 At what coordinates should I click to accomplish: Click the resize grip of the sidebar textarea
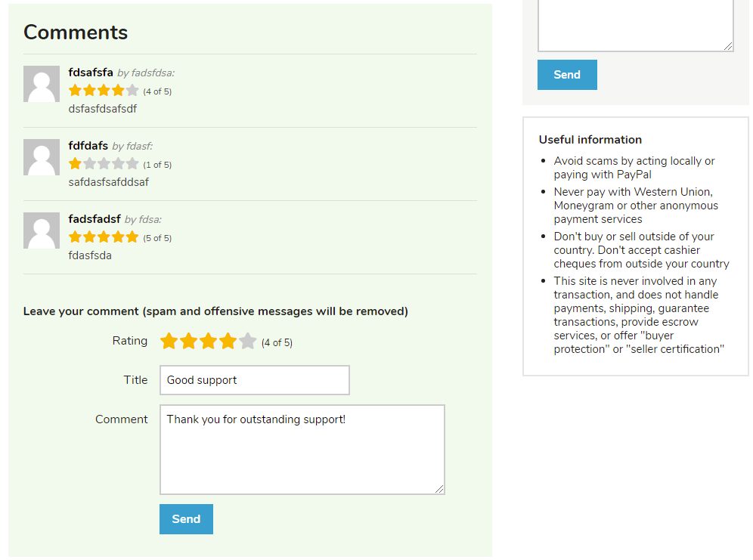[729, 47]
